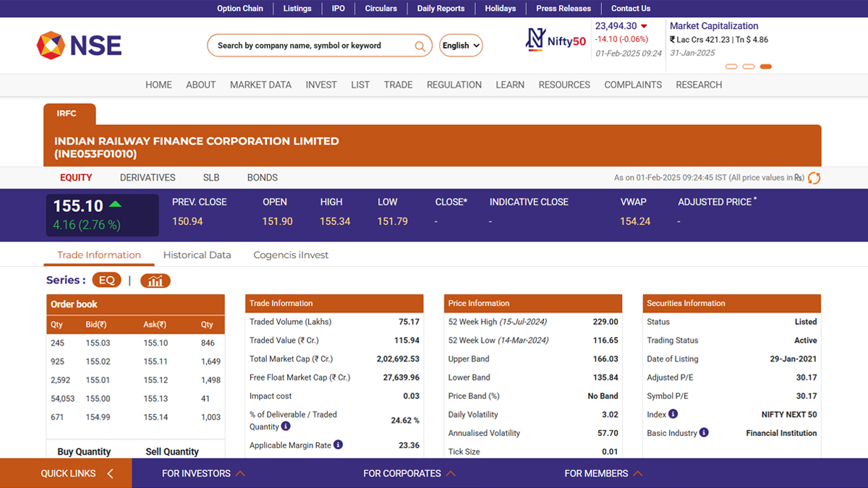Open the Derivatives tab

pyautogui.click(x=148, y=178)
